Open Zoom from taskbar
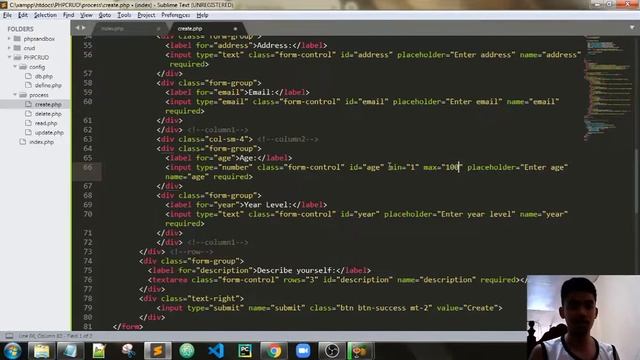This screenshot has width=640, height=360. (x=303, y=351)
